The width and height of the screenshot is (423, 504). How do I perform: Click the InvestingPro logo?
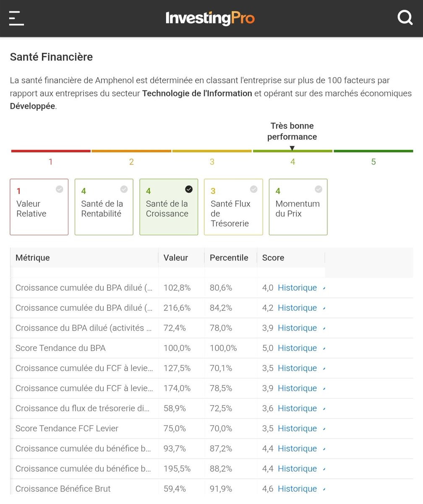(x=210, y=18)
